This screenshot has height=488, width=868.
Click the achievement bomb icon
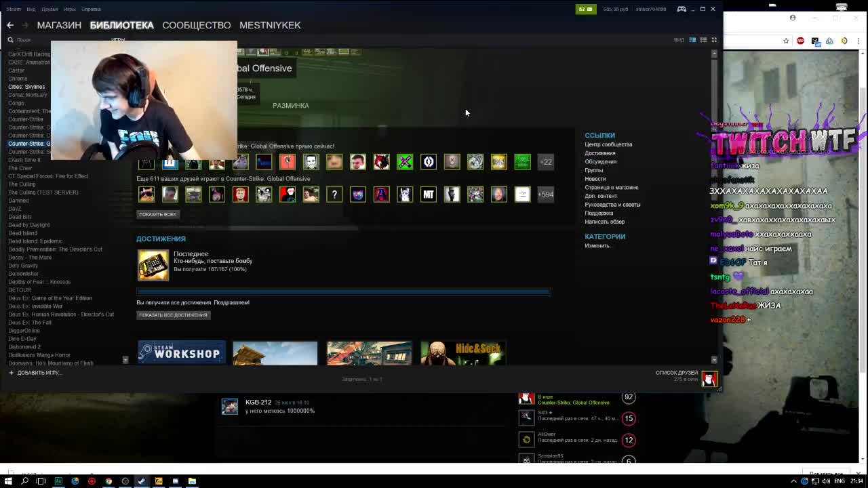(153, 265)
